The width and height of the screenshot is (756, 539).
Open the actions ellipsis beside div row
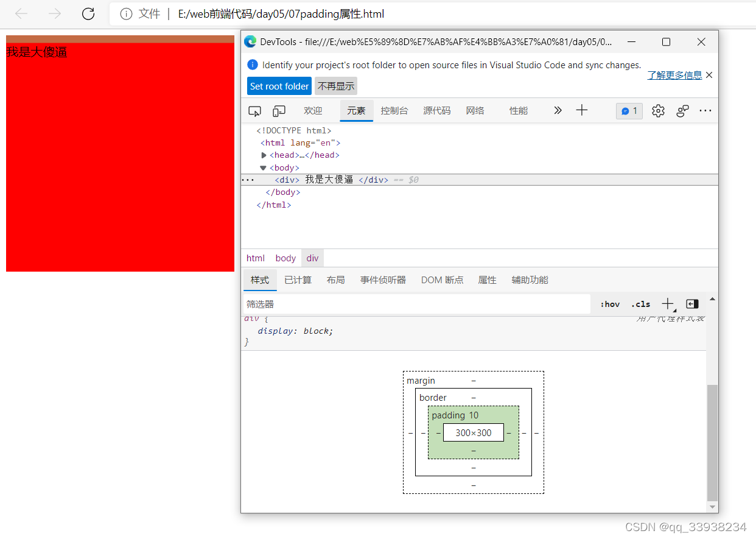(x=248, y=180)
